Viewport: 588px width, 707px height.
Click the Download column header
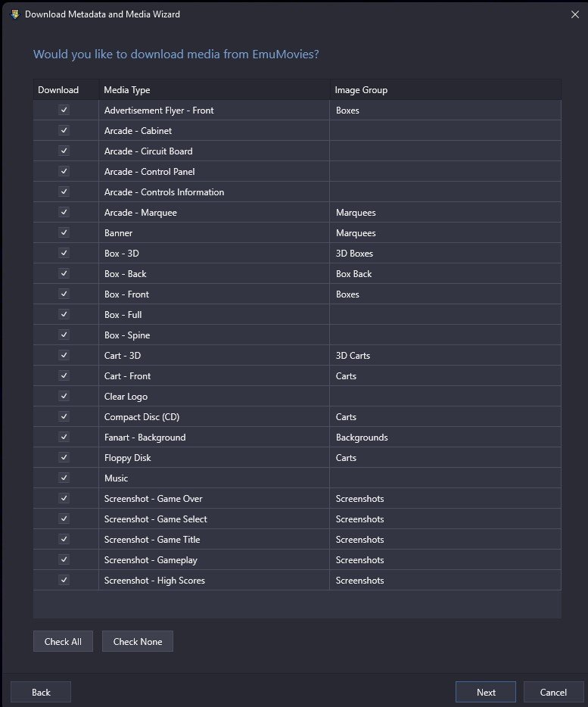tap(66, 90)
